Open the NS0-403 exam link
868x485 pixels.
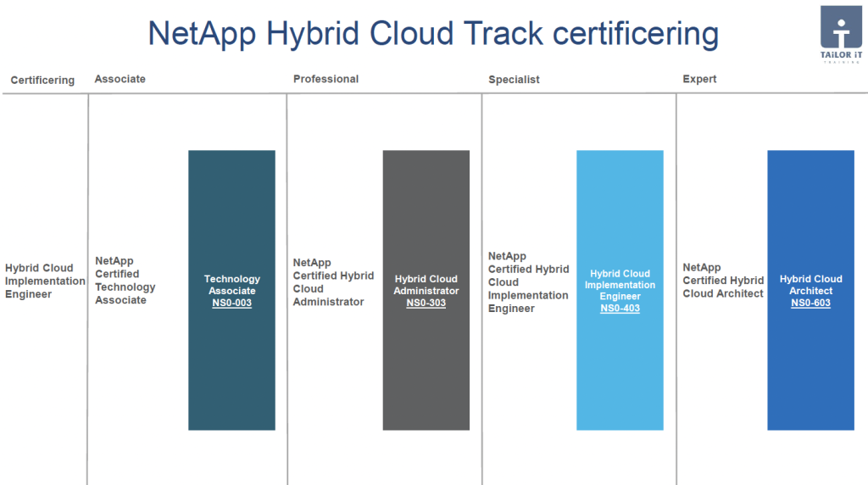pos(620,309)
